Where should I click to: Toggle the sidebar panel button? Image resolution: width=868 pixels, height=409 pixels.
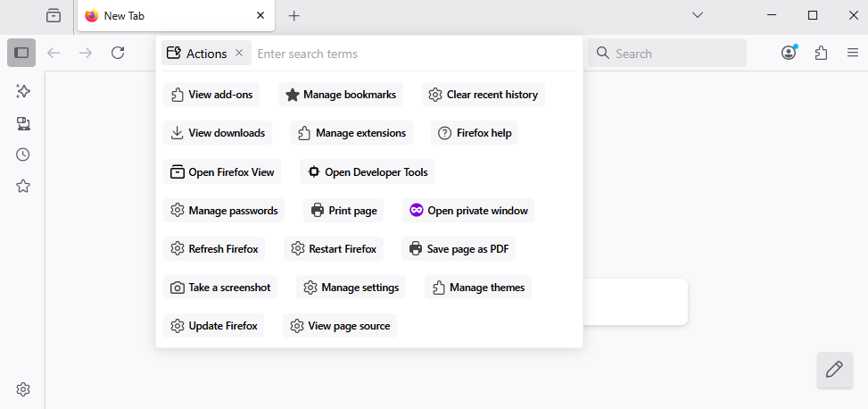(21, 54)
